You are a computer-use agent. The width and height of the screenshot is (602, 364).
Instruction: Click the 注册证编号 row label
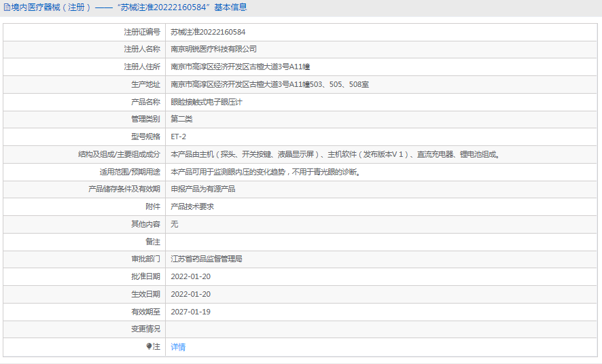coord(142,32)
